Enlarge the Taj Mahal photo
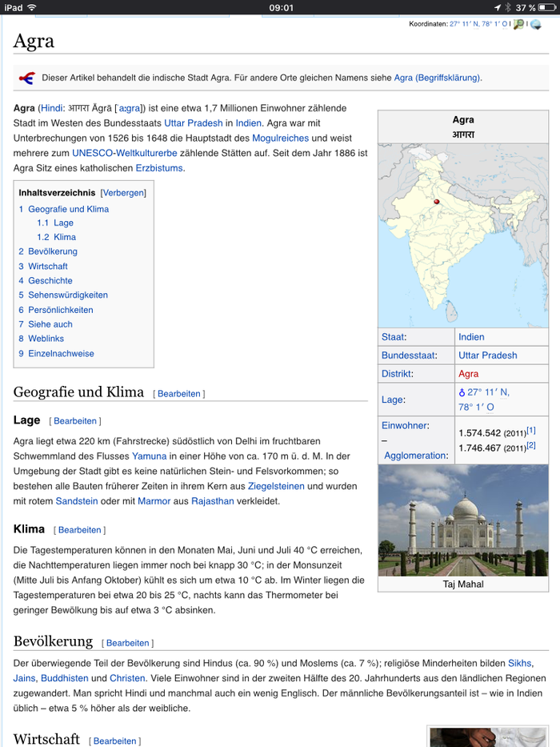Screen dimensions: 560x747 coord(463,520)
